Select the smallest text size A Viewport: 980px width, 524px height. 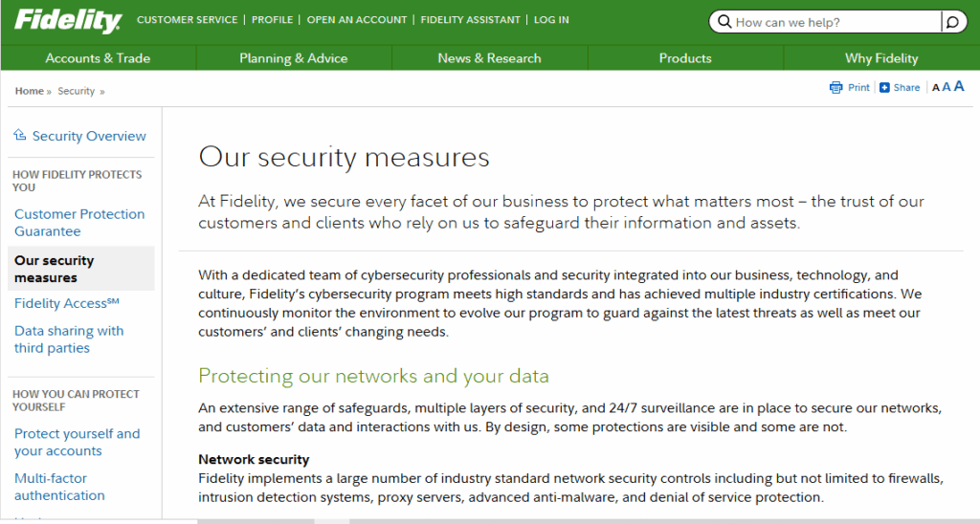[936, 88]
